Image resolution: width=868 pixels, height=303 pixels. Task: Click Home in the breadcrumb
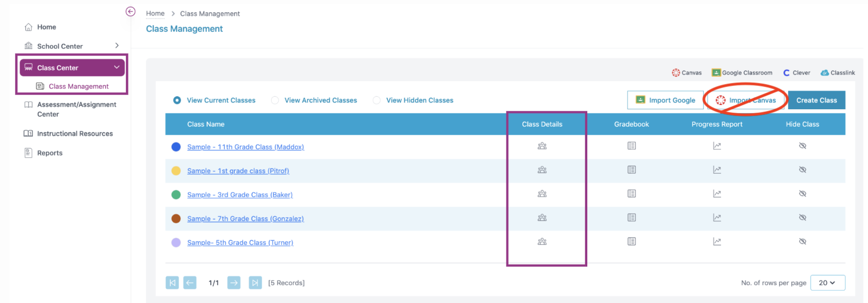click(155, 14)
